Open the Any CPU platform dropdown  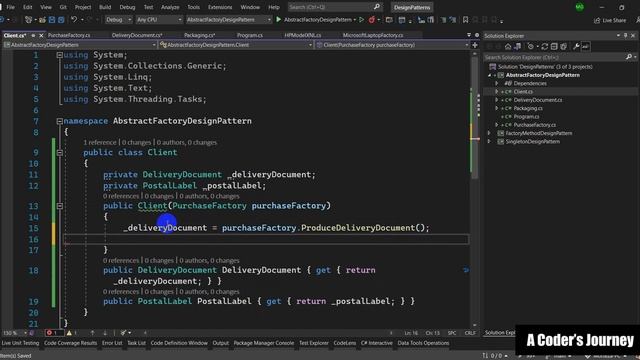coord(159,20)
